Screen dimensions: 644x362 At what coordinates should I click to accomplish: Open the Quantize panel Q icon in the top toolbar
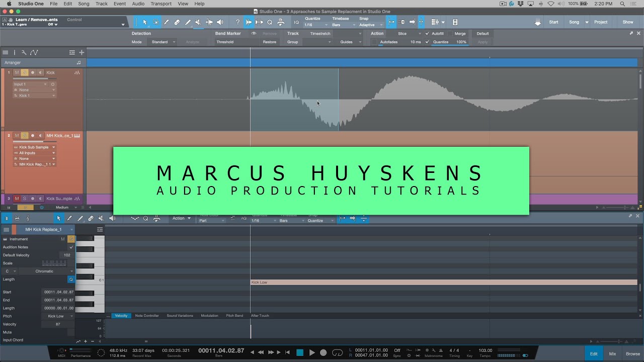tap(270, 22)
